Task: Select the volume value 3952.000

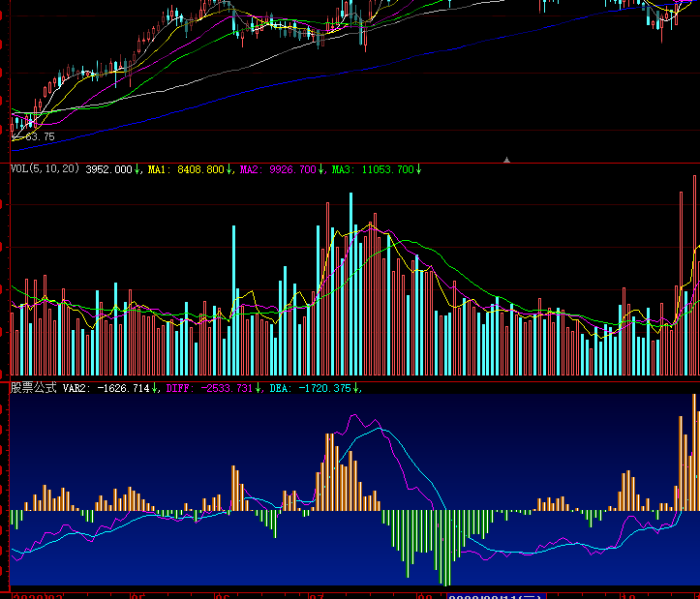Action: click(109, 169)
